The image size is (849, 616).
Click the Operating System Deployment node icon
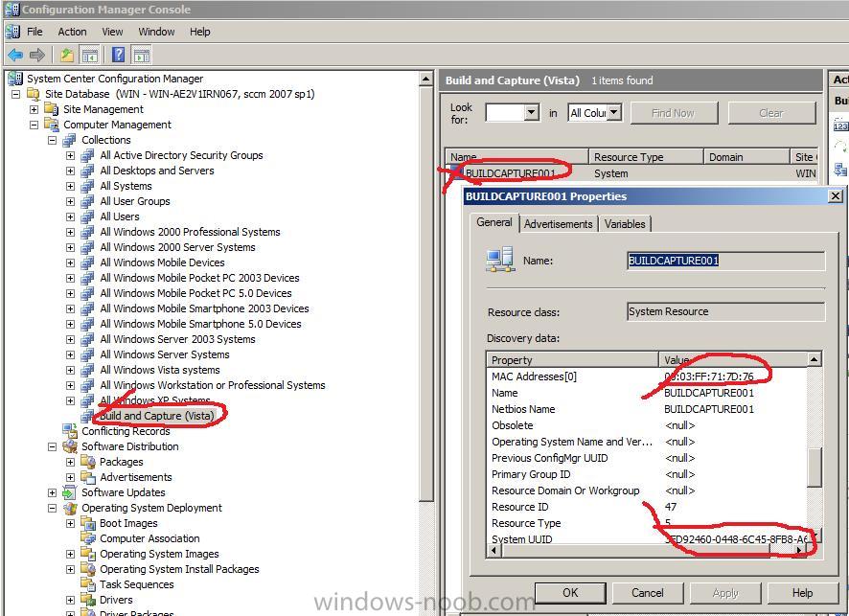[70, 508]
